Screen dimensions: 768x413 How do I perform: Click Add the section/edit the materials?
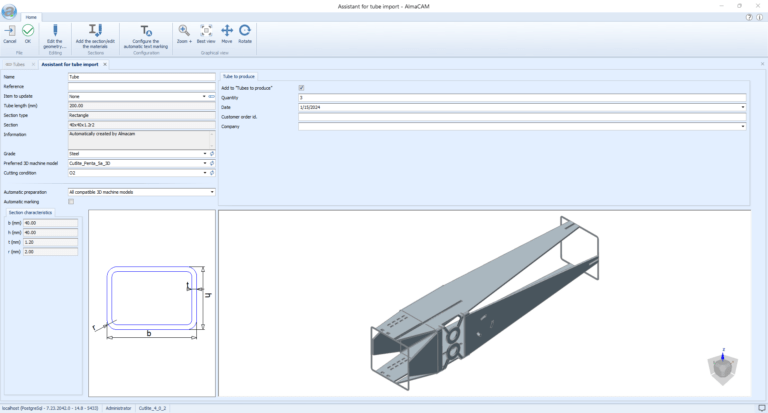(x=96, y=32)
